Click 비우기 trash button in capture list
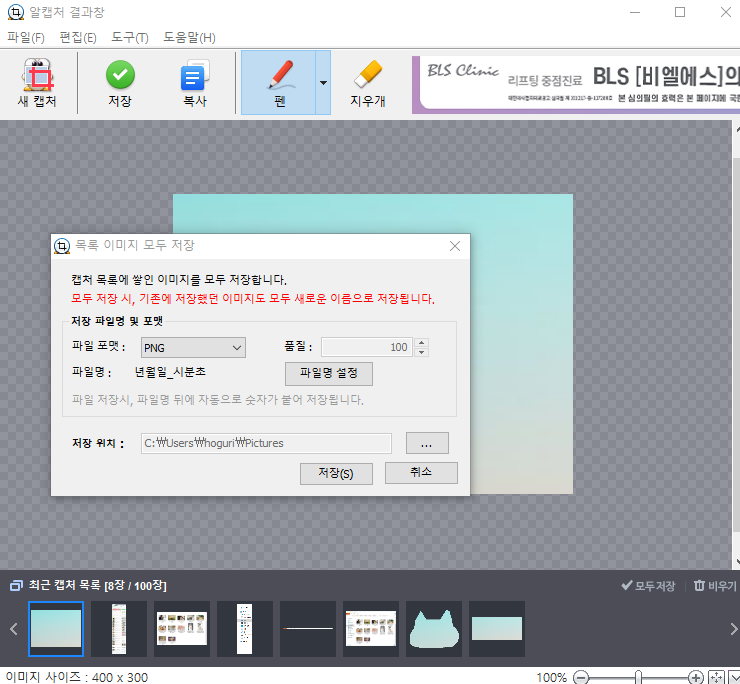 click(x=715, y=586)
